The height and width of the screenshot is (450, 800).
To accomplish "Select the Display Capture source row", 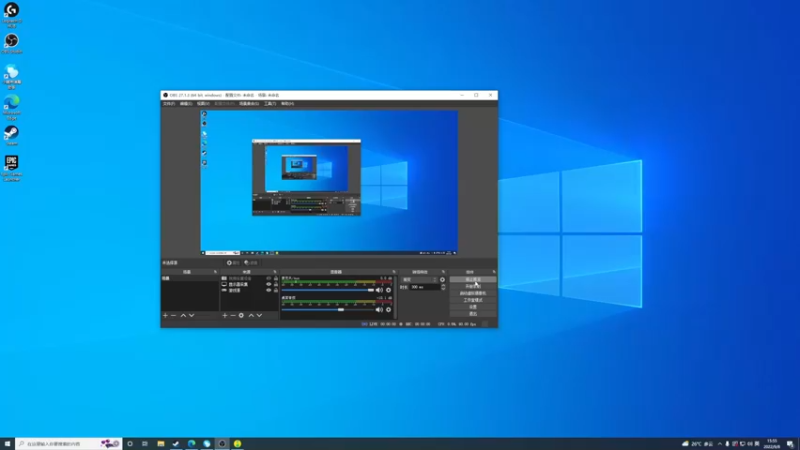I will 249,284.
